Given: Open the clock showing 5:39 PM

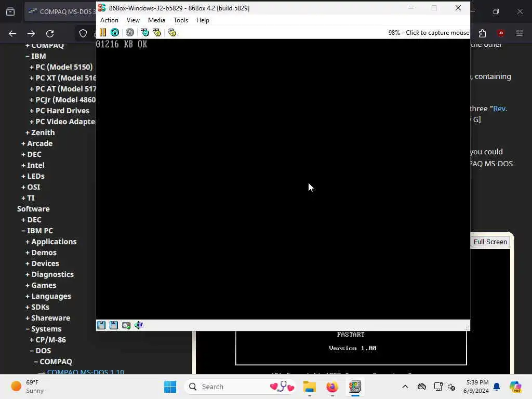Looking at the screenshot, I should 477,387.
